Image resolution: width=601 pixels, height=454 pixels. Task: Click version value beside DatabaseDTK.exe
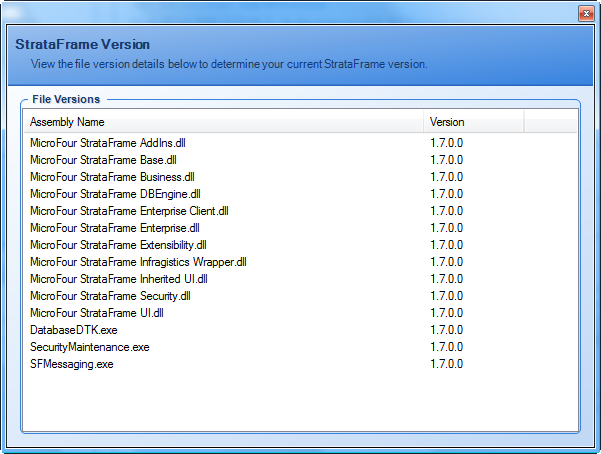[446, 330]
